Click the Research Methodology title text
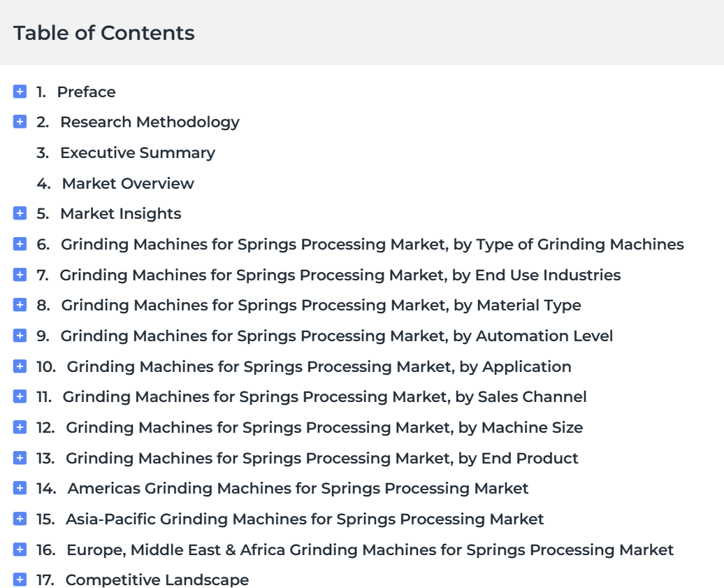Viewport: 724px width, 588px height. click(x=150, y=122)
